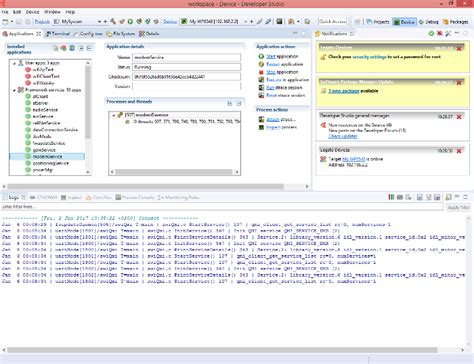Click into the logs filter text field
This screenshot has height=364, width=474.
click(222, 207)
